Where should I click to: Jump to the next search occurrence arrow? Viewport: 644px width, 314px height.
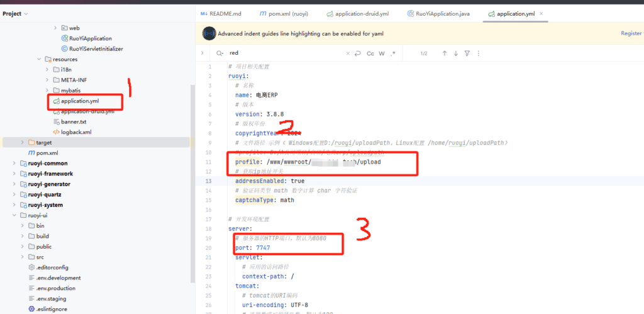455,53
